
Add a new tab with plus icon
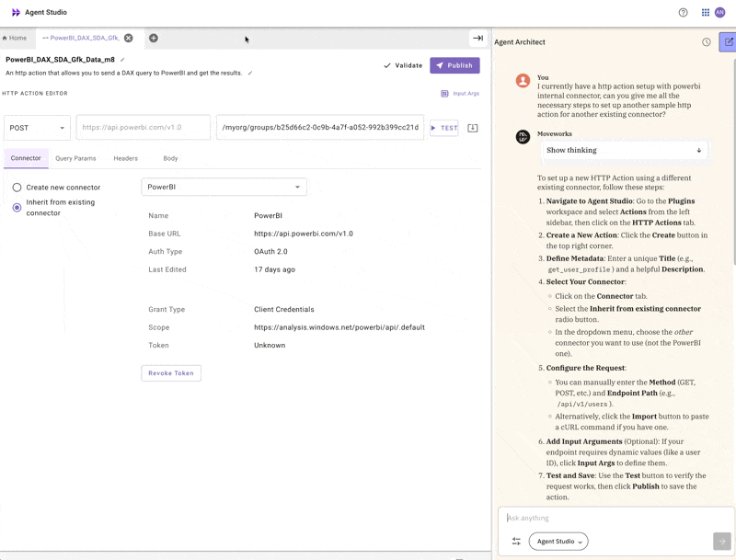pos(153,38)
